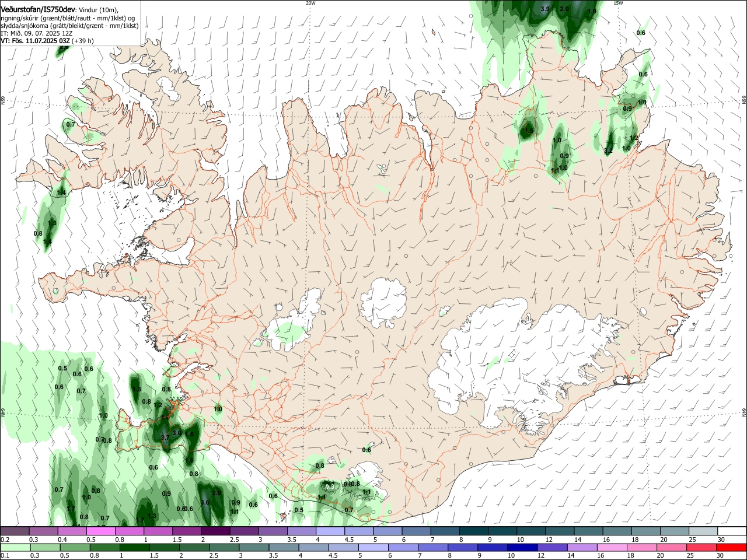The image size is (747, 560).
Task: Click the gray-blue rain swatch between 3.5 and 4
Action: pos(284,547)
